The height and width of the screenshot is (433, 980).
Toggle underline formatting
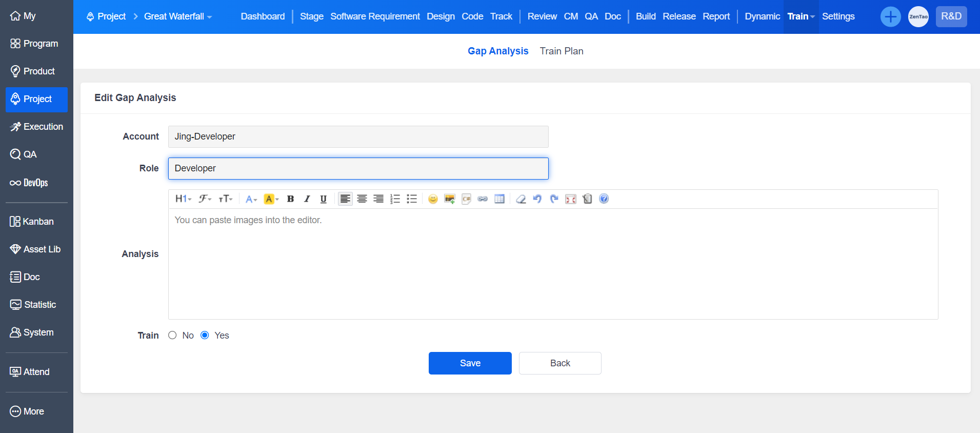coord(323,199)
